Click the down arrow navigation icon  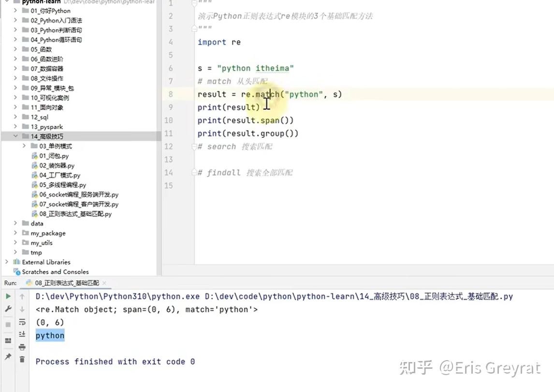22,309
